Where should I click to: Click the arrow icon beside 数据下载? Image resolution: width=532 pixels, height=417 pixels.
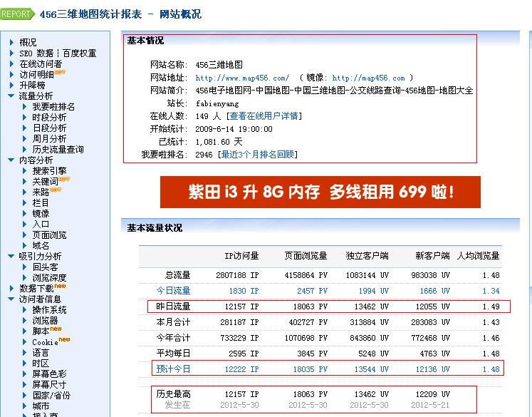[x=12, y=288]
